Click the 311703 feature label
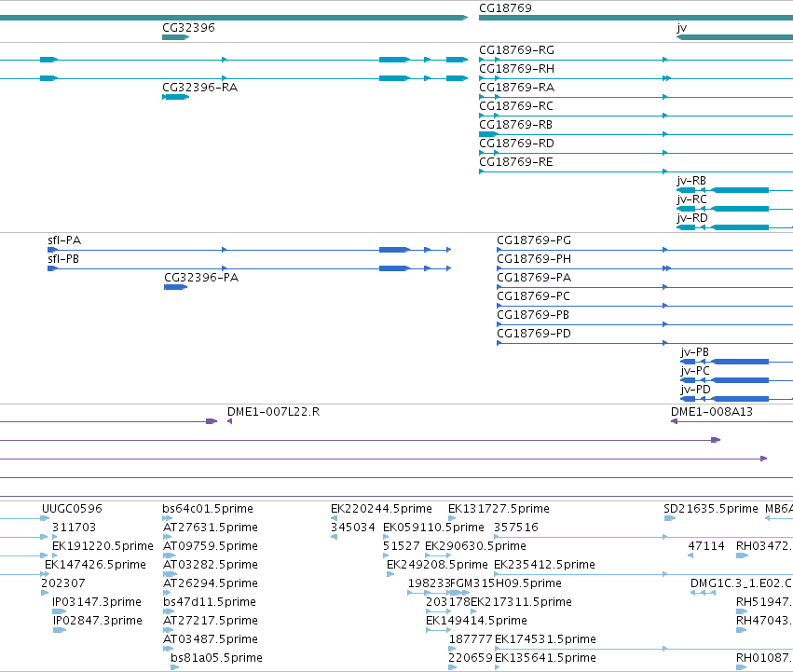 click(x=74, y=528)
